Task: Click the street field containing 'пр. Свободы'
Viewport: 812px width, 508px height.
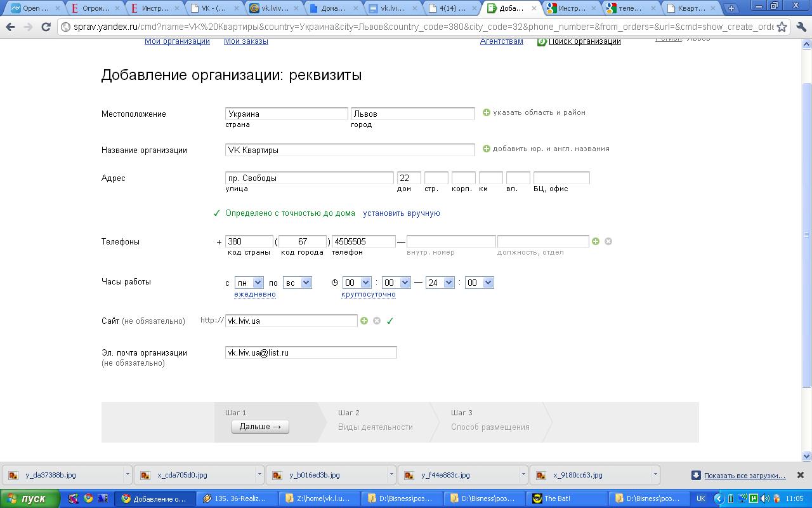Action: click(x=310, y=178)
